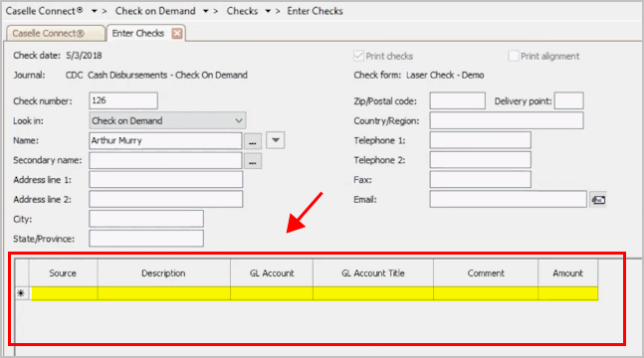The image size is (644, 358).
Task: Click the Check number field
Action: click(x=123, y=100)
